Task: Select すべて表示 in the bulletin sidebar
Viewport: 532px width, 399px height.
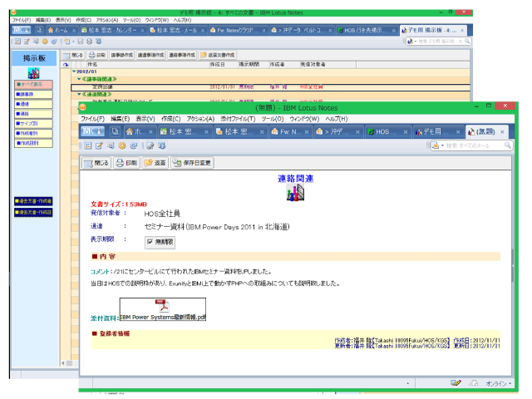Action: (x=33, y=84)
